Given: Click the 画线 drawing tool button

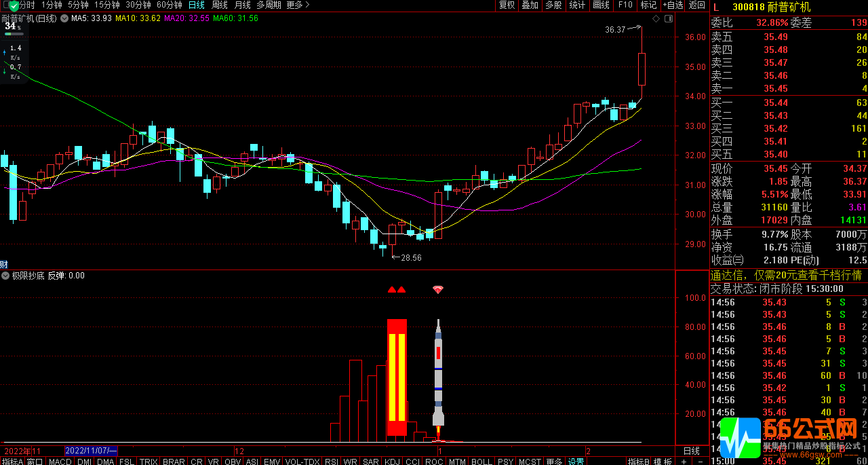Looking at the screenshot, I should (x=601, y=5).
